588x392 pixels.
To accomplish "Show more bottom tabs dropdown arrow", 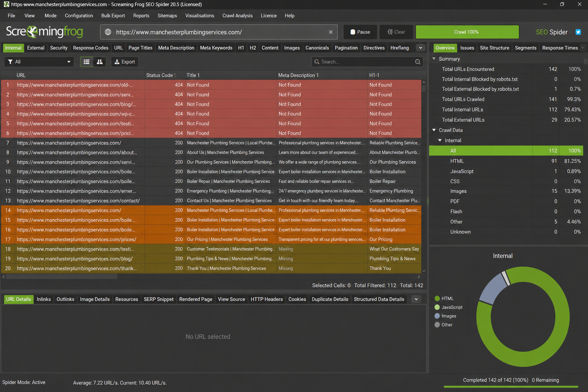I will coord(416,299).
